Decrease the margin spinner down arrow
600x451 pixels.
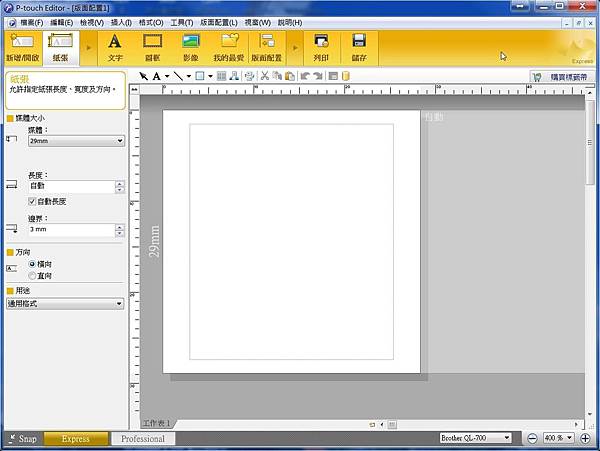[x=120, y=233]
